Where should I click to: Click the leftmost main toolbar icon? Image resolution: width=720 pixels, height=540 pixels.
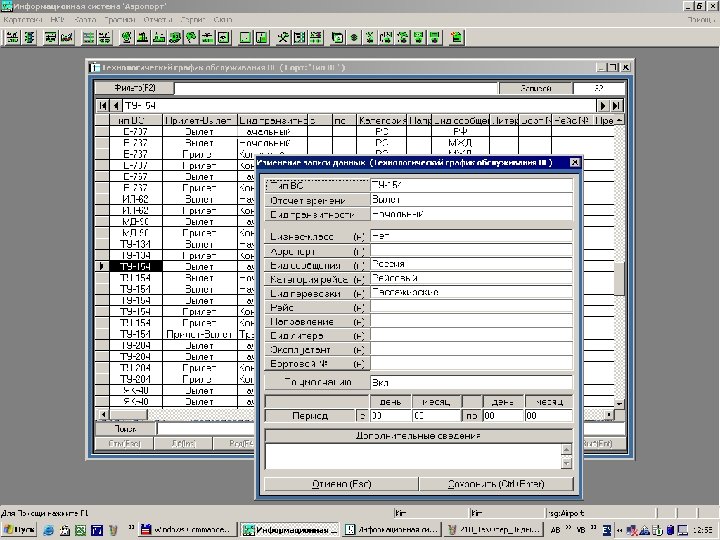(x=11, y=38)
